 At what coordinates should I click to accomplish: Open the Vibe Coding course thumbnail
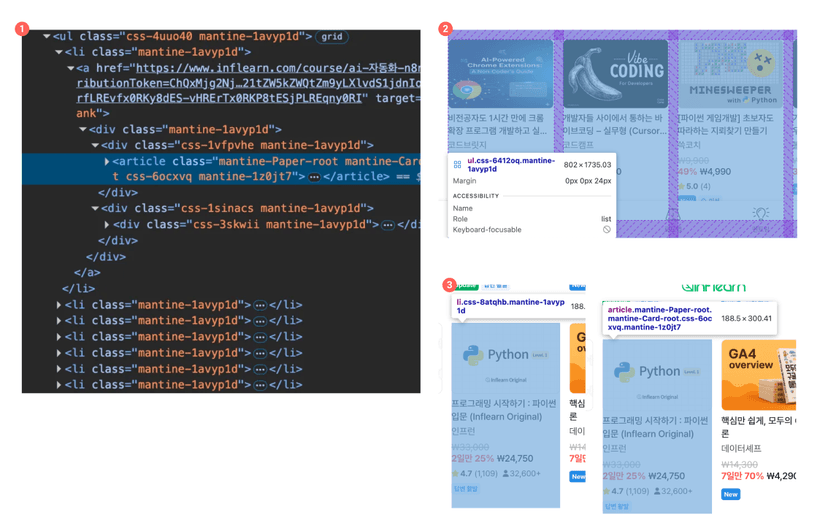point(614,75)
